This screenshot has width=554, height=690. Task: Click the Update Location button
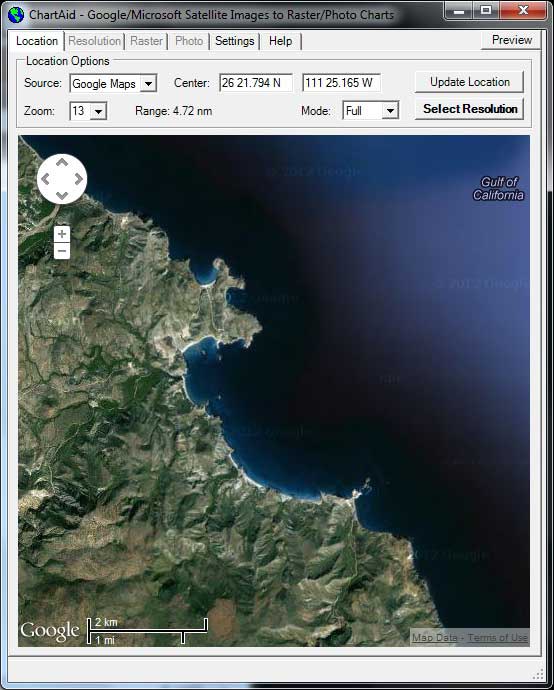pyautogui.click(x=470, y=82)
